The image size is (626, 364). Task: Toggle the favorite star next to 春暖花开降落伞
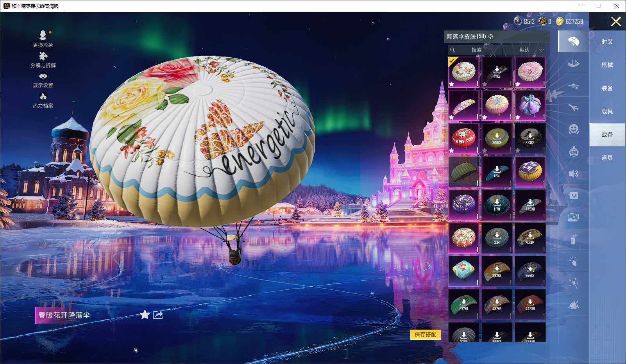pos(145,315)
